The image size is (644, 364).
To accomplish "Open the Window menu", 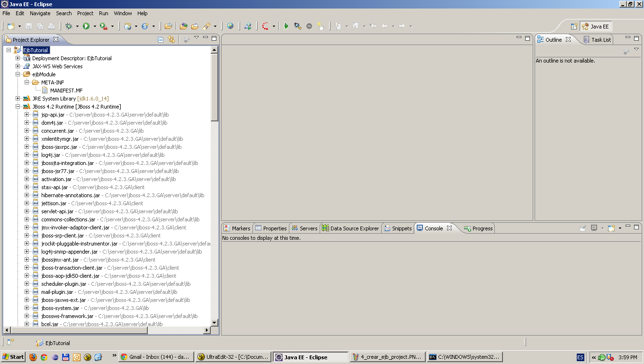I will 123,13.
